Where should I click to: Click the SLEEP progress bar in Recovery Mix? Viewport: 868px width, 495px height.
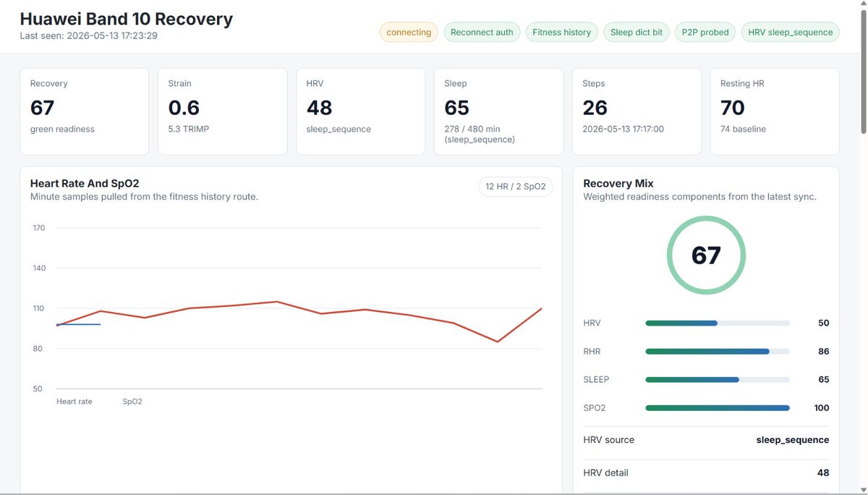(718, 380)
